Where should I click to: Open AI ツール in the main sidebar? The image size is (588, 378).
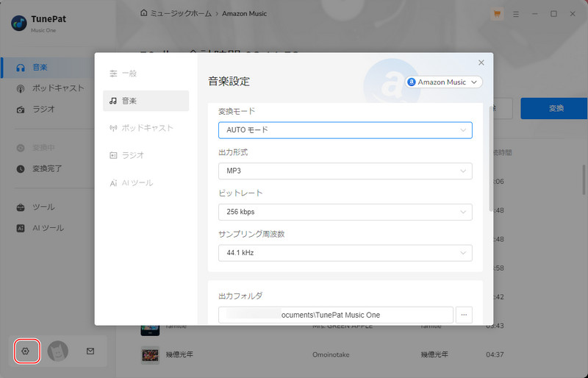48,228
